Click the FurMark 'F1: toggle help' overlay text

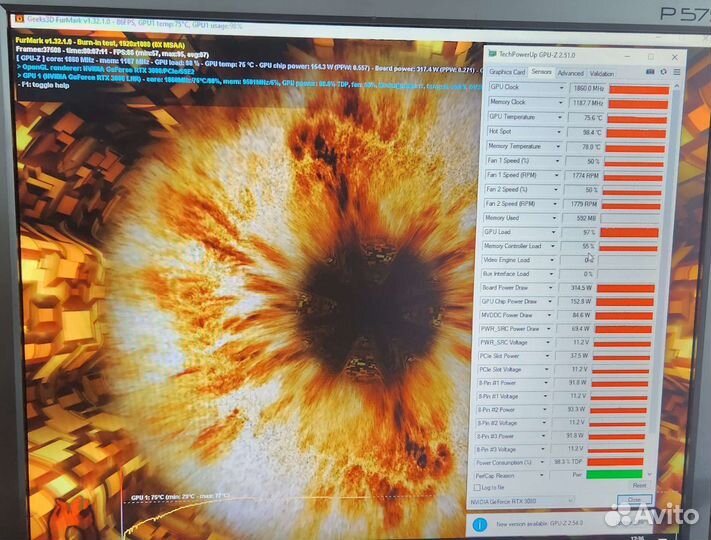(x=46, y=85)
